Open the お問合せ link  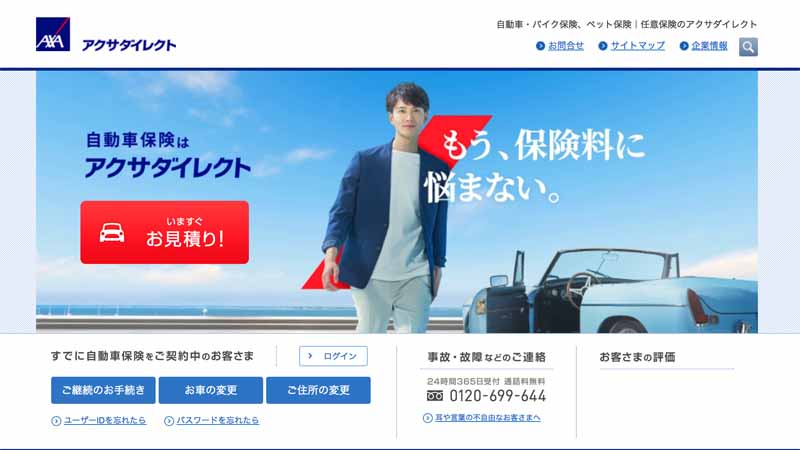pos(566,46)
